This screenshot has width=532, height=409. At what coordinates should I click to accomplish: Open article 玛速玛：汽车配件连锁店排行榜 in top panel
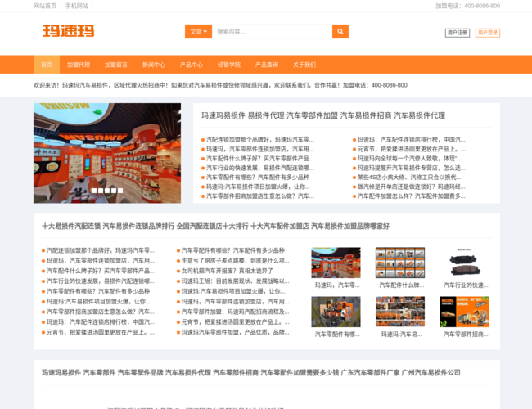point(412,139)
